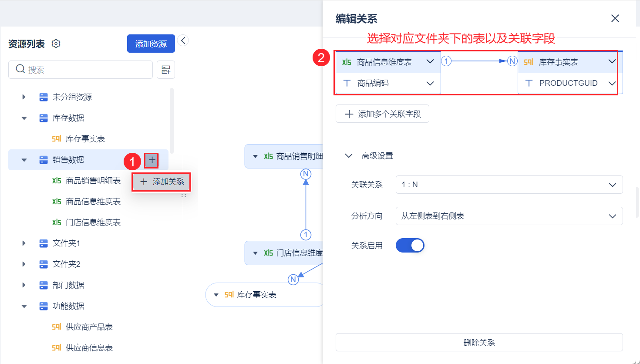
Task: Click xls icon of 商品销售明细表 tree row
Action: [57, 181]
